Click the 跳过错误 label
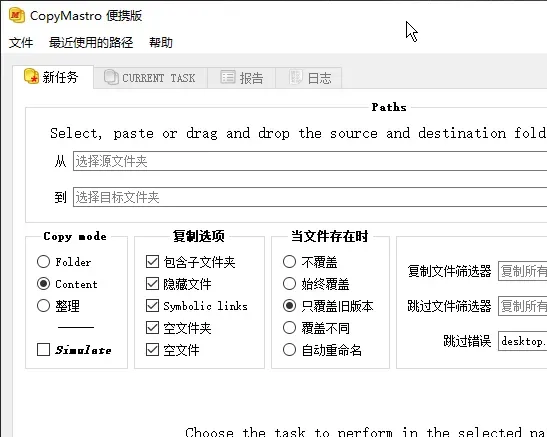This screenshot has height=437, width=547. [x=467, y=341]
